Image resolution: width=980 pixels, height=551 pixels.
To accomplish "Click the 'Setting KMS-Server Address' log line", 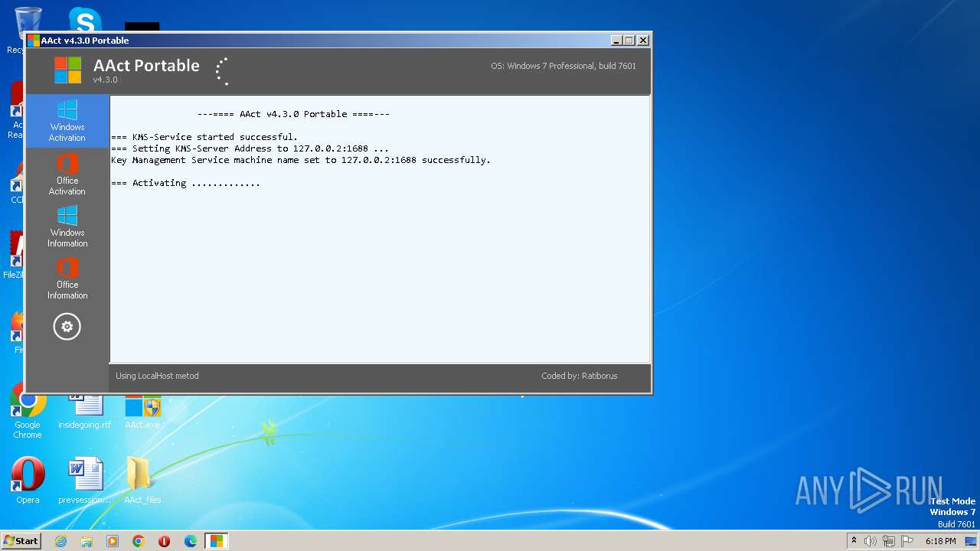I will click(x=250, y=148).
